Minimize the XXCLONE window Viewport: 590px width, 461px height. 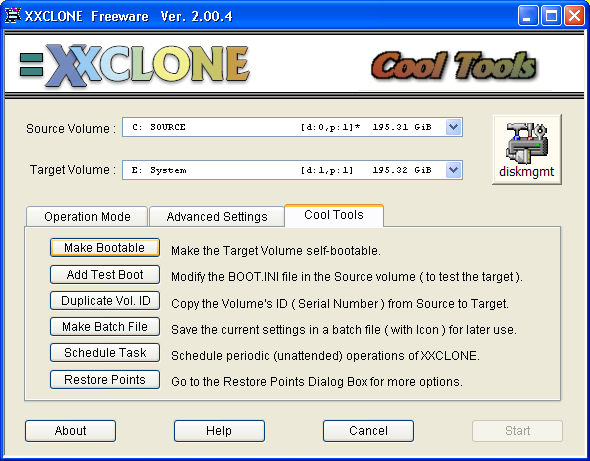[528, 16]
